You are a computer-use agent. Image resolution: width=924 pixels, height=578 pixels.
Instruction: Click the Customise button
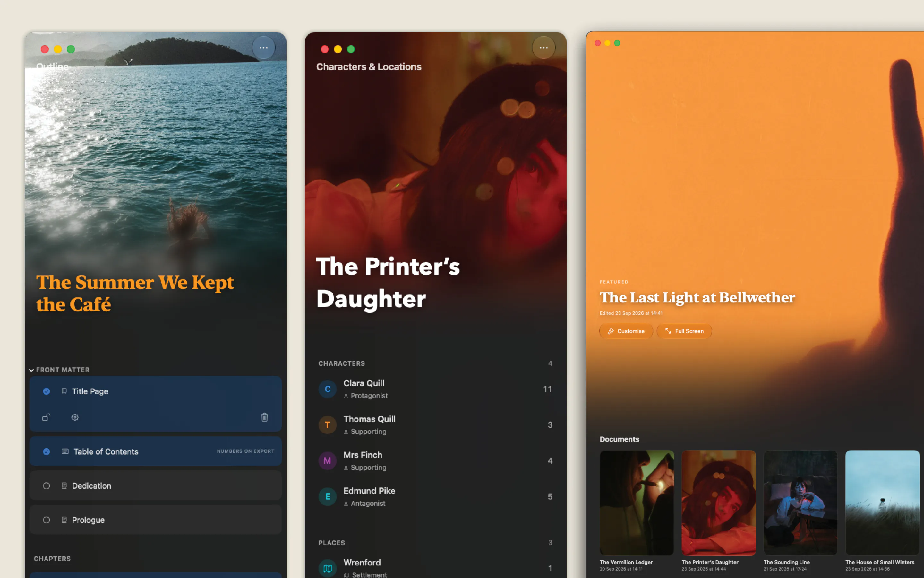click(x=626, y=331)
